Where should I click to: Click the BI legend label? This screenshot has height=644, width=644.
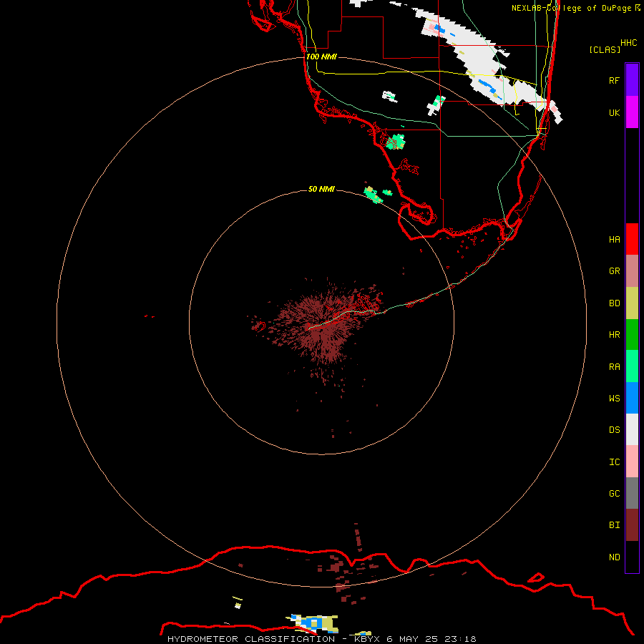point(614,525)
